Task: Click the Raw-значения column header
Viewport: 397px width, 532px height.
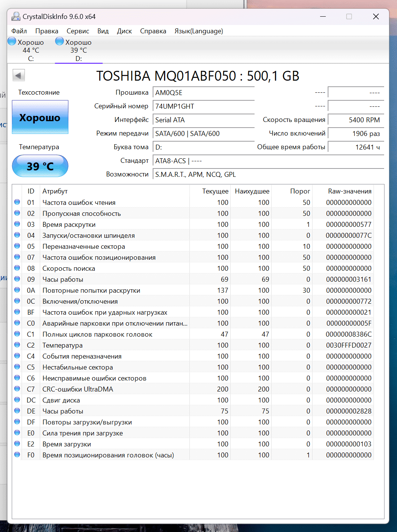Action: [x=349, y=191]
